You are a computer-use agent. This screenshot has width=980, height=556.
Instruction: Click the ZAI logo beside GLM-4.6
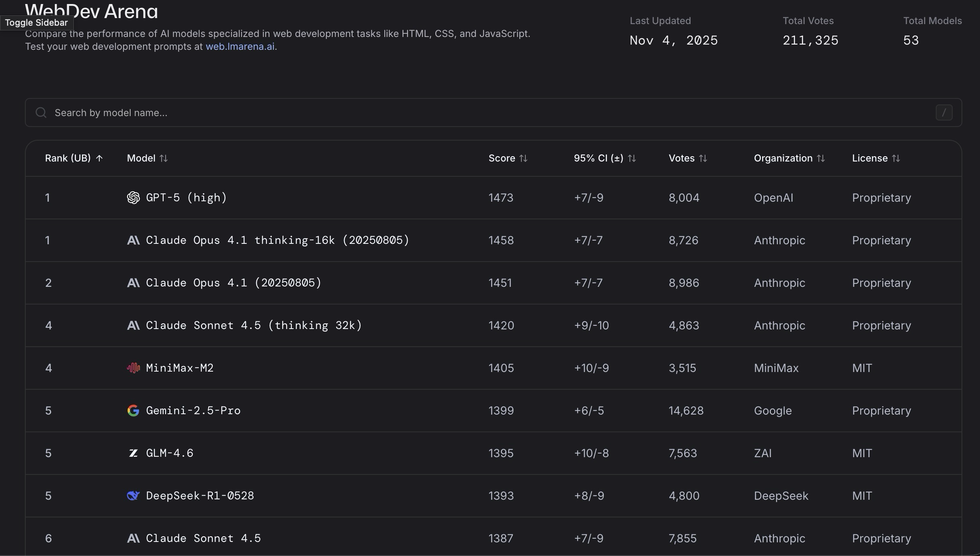pos(133,453)
